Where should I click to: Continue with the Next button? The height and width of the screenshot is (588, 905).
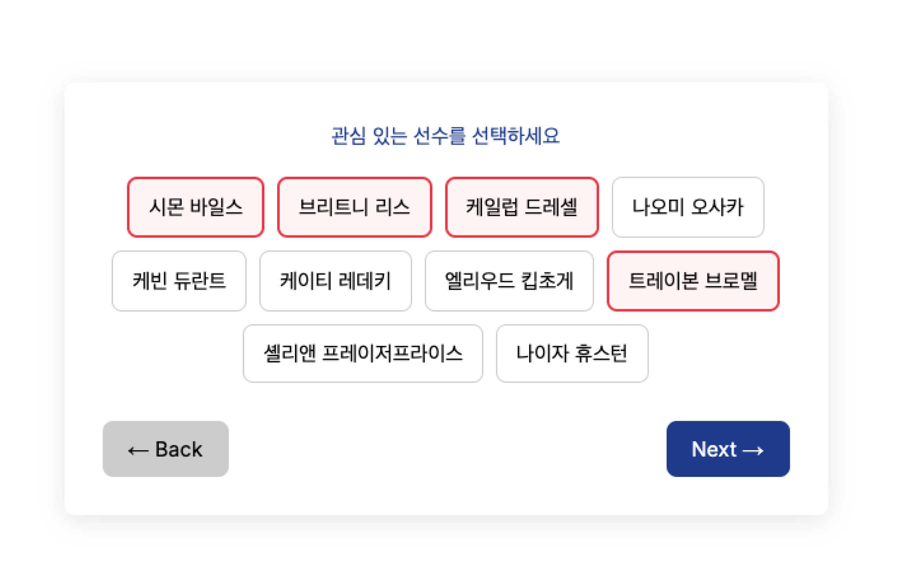tap(728, 448)
